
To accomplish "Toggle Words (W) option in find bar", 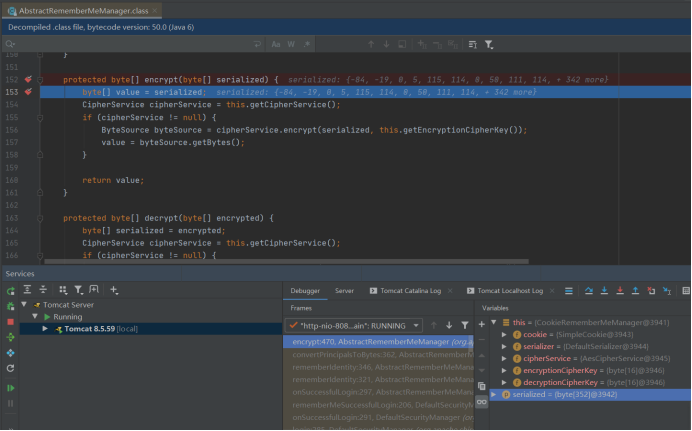I will coord(291,44).
